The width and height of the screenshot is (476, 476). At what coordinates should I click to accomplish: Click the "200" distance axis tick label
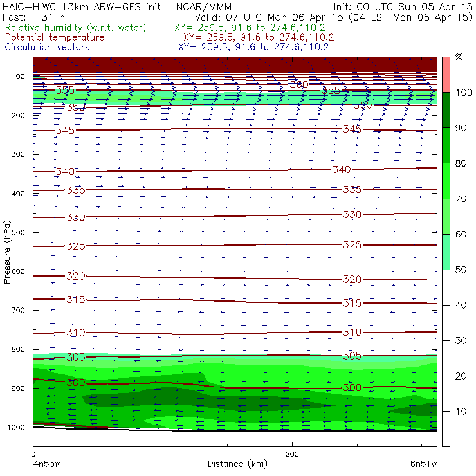(292, 454)
